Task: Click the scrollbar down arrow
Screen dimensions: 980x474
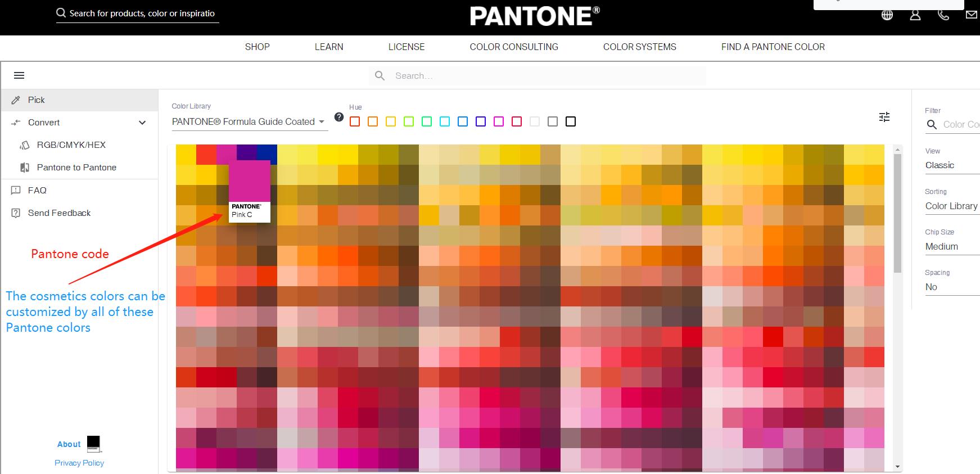Action: pyautogui.click(x=897, y=467)
